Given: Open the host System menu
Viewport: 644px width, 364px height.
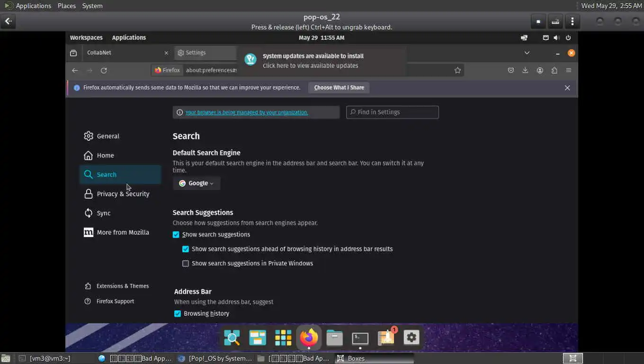Looking at the screenshot, I should click(x=92, y=6).
